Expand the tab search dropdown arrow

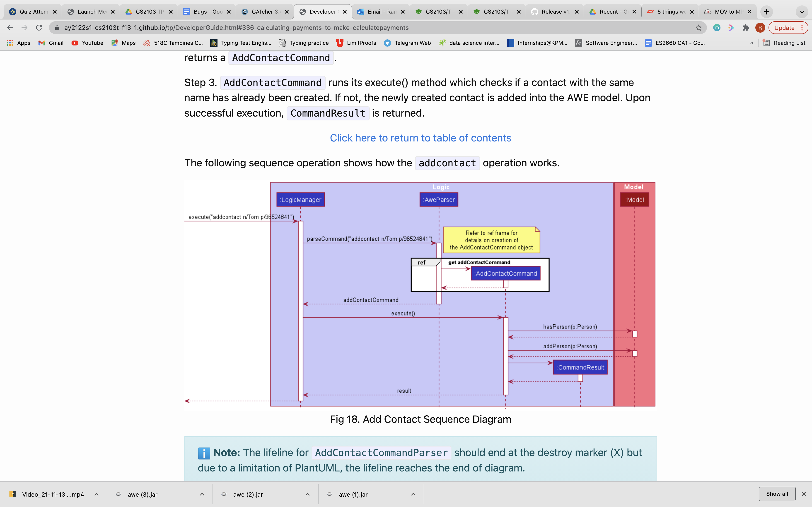tap(802, 12)
